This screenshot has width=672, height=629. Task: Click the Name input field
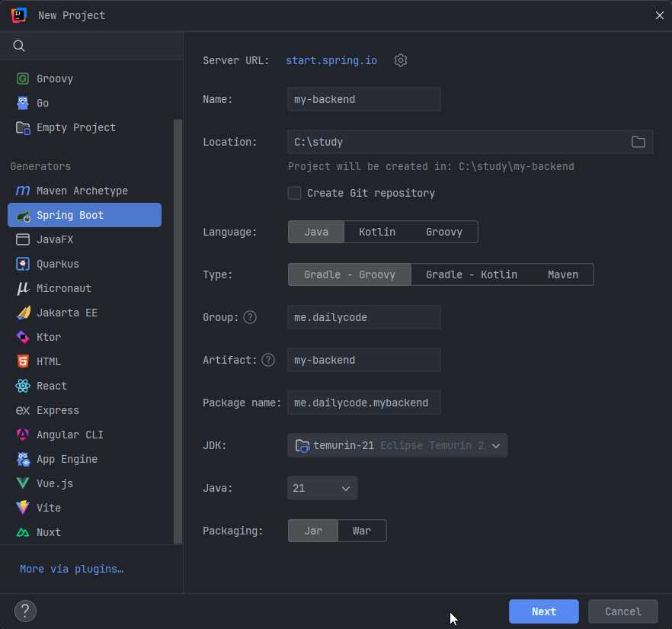[364, 99]
